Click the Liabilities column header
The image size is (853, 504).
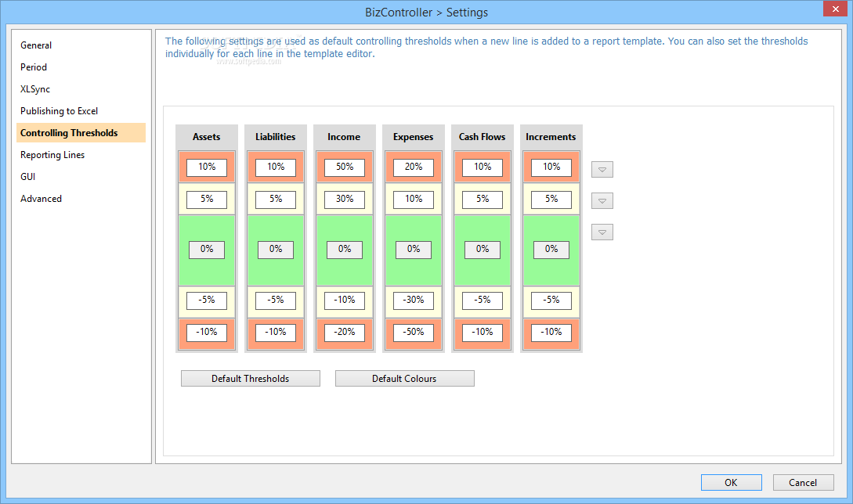[276, 137]
